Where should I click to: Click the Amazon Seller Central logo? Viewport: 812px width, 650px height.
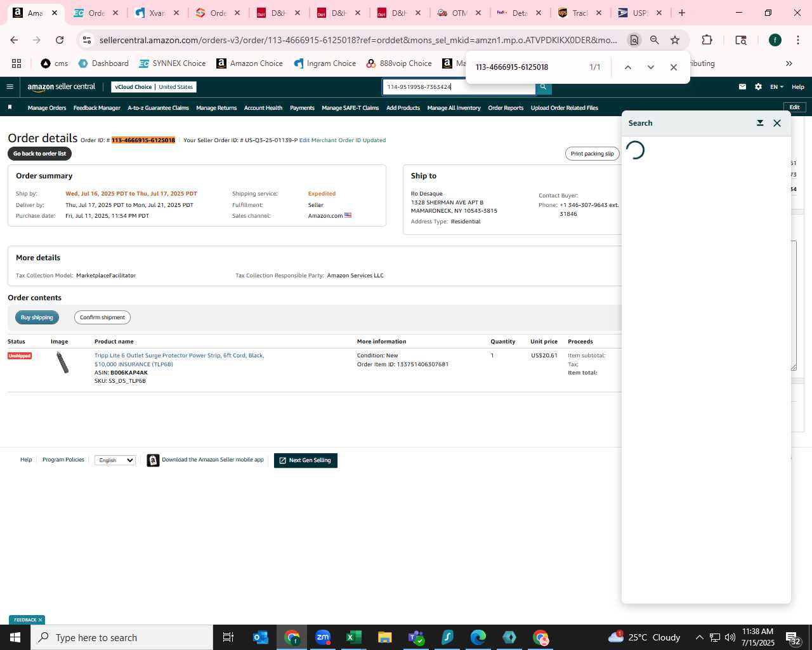[61, 87]
